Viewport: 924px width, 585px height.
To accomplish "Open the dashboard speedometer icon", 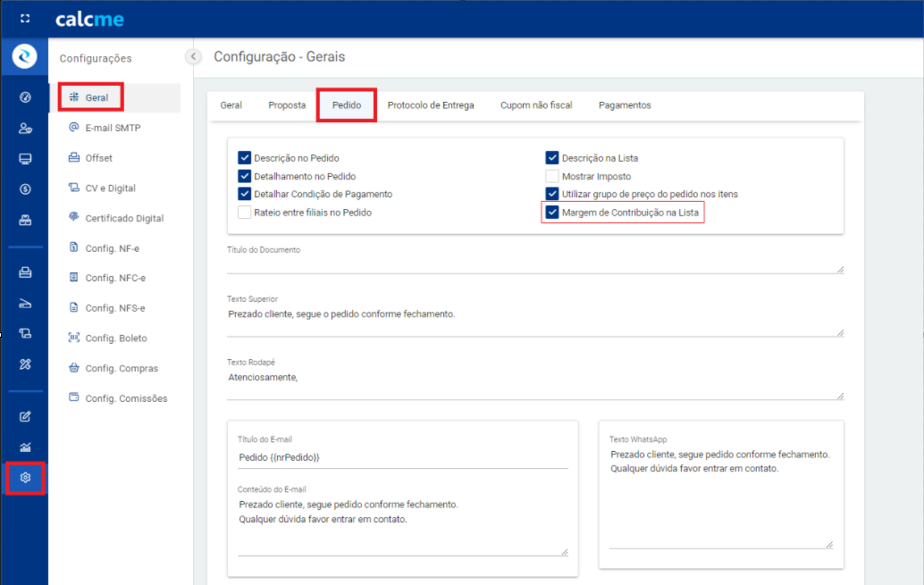I will point(25,97).
